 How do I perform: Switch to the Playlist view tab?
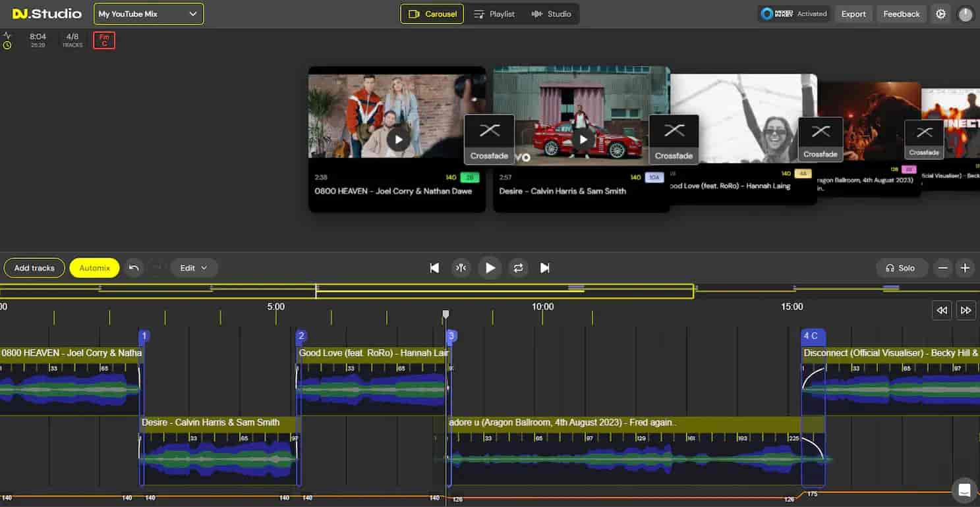494,13
